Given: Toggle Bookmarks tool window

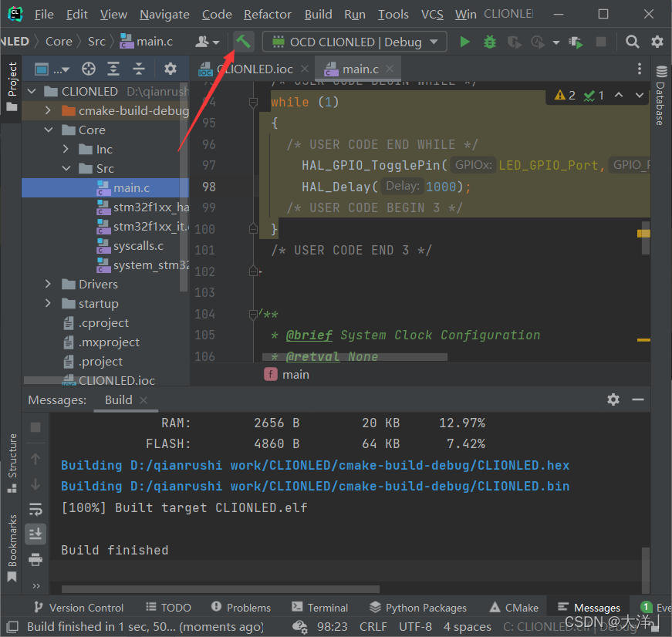Looking at the screenshot, I should [12, 548].
